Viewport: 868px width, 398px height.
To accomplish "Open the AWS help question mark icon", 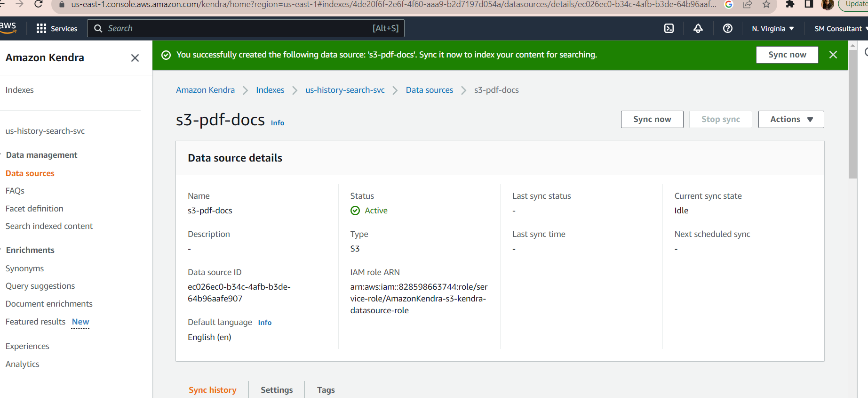I will tap(727, 28).
